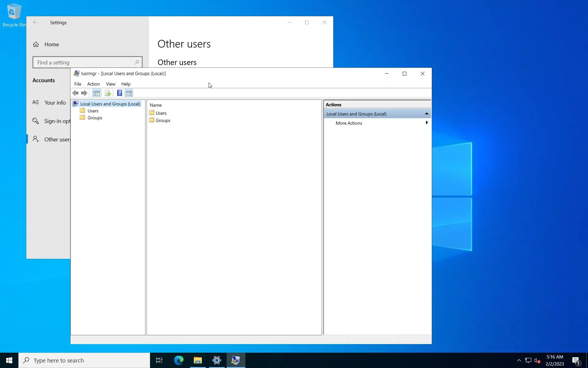The height and width of the screenshot is (368, 588).
Task: Click the Find a setting search box
Action: pyautogui.click(x=84, y=63)
